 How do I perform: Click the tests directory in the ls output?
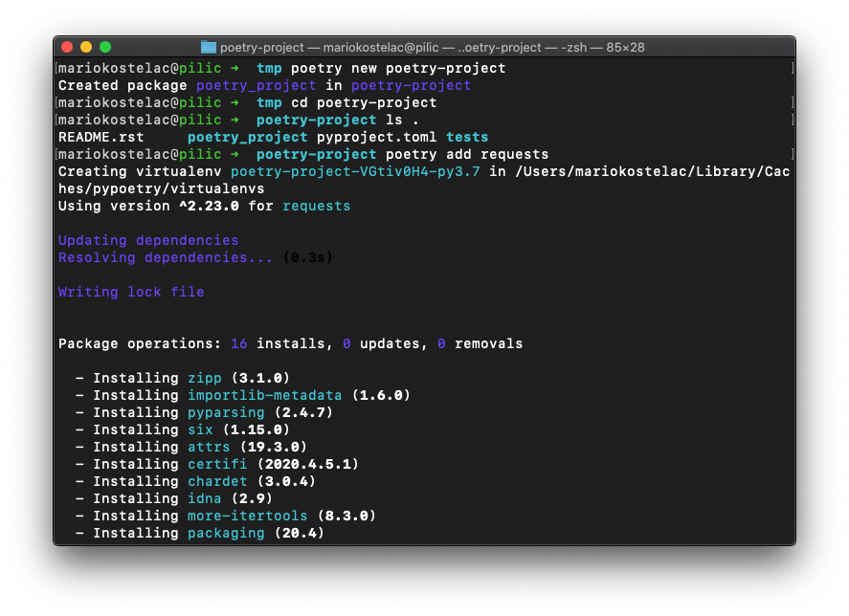[x=467, y=138]
